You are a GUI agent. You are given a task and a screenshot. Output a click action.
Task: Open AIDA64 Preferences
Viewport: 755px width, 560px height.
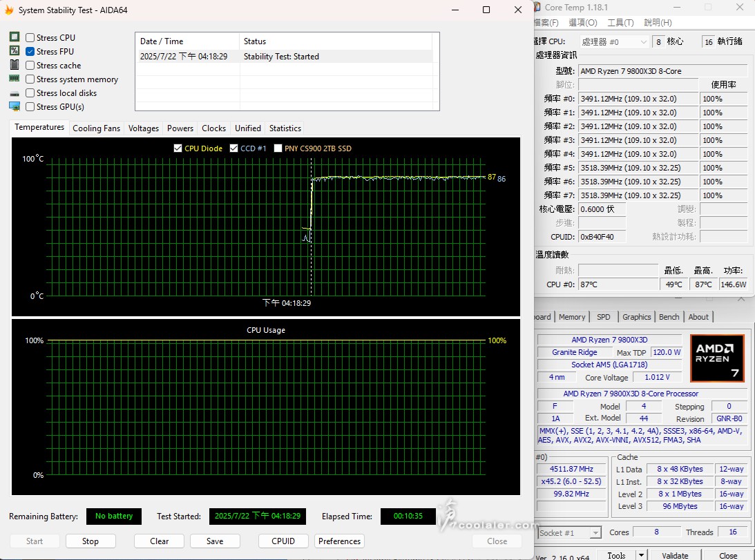[339, 541]
